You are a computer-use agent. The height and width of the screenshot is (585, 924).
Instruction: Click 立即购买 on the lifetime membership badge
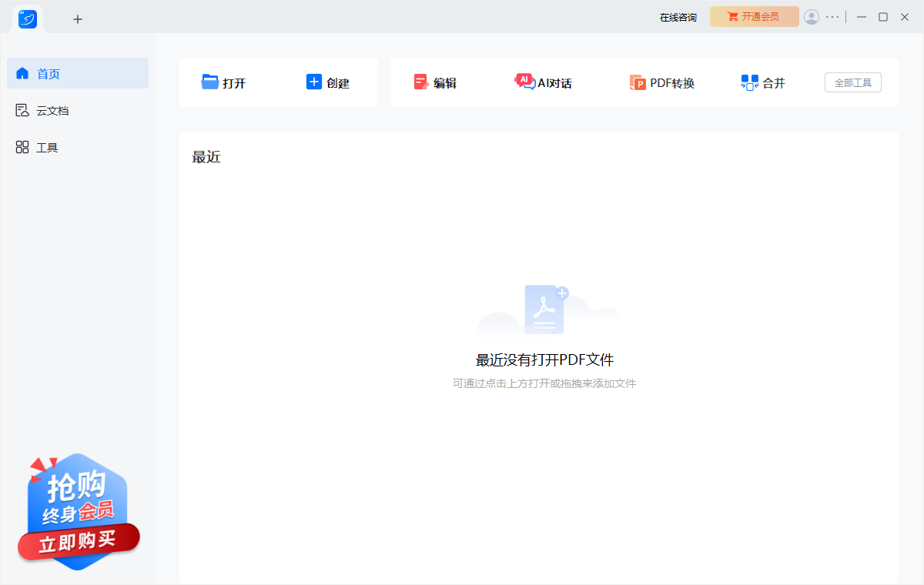click(78, 540)
